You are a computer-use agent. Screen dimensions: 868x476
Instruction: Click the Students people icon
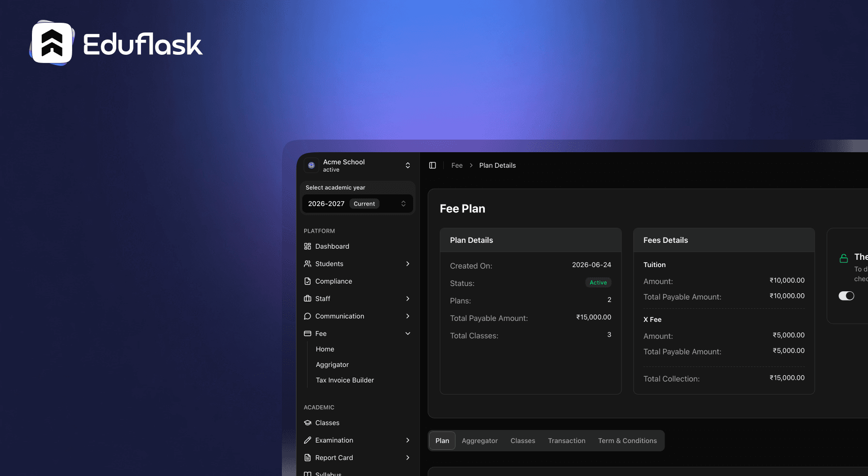click(x=308, y=264)
